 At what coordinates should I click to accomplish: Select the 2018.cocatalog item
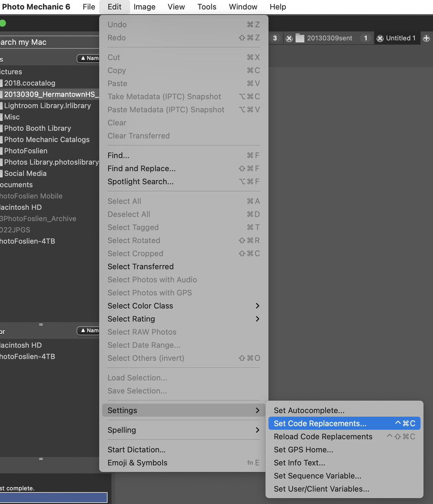click(49, 83)
